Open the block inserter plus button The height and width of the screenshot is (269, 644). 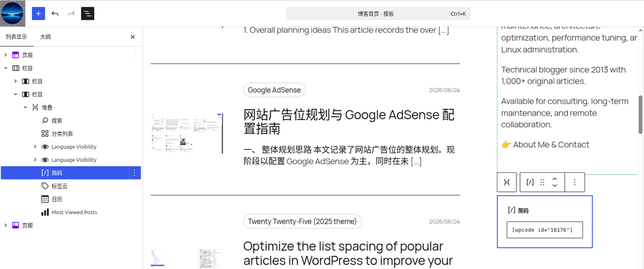pos(38,14)
